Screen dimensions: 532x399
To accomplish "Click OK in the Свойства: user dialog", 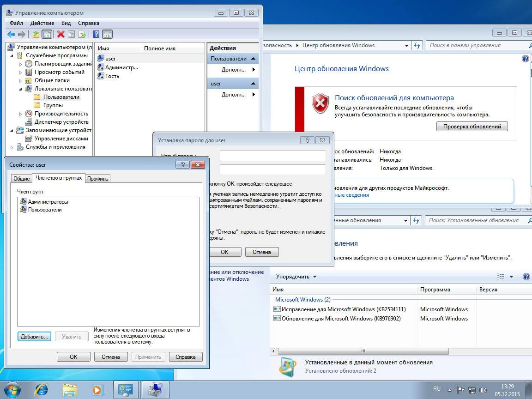I will 73,357.
